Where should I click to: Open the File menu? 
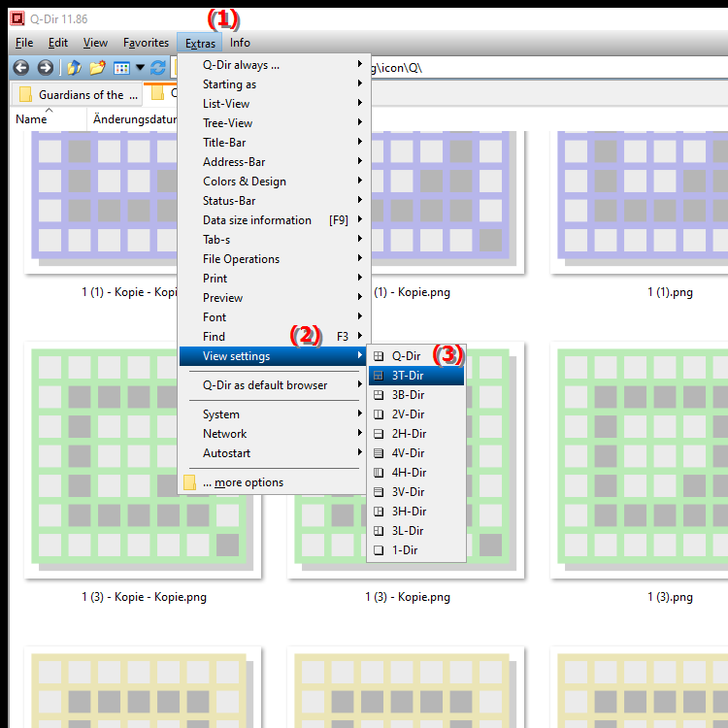pyautogui.click(x=24, y=43)
